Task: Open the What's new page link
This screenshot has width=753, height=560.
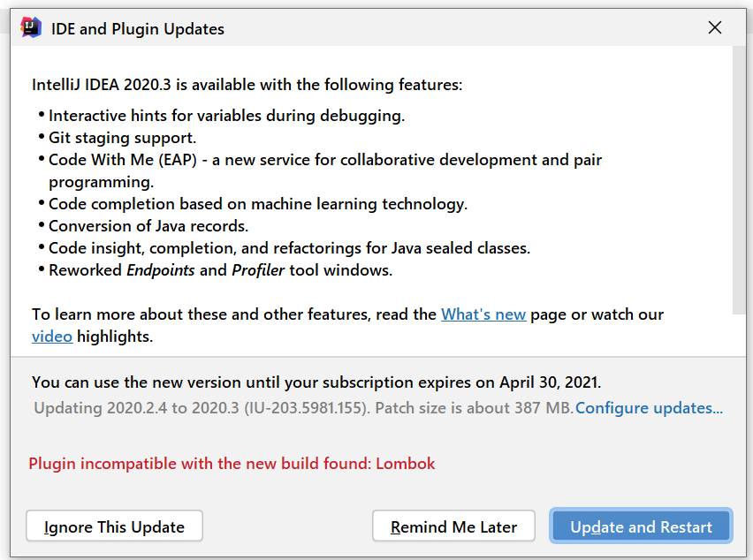Action: [483, 314]
